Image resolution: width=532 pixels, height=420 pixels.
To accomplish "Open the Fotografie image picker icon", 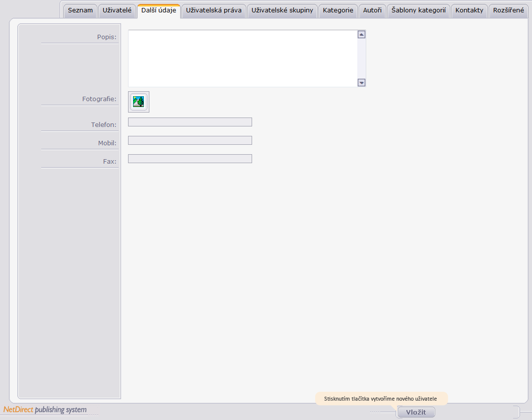I will click(138, 102).
